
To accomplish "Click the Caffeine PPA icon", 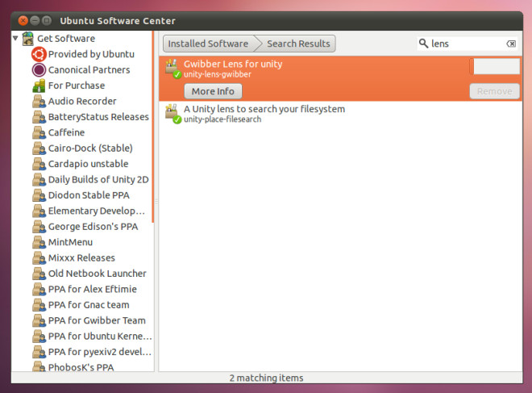I will (x=39, y=132).
